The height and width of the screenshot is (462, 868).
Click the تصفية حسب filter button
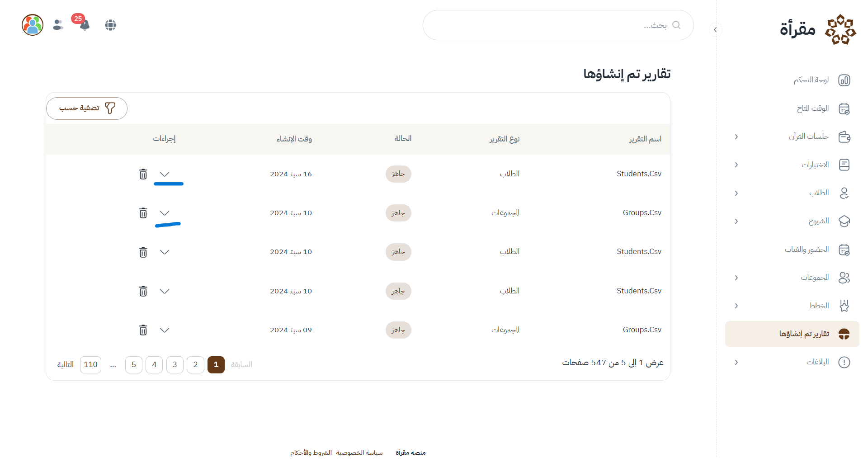[87, 108]
